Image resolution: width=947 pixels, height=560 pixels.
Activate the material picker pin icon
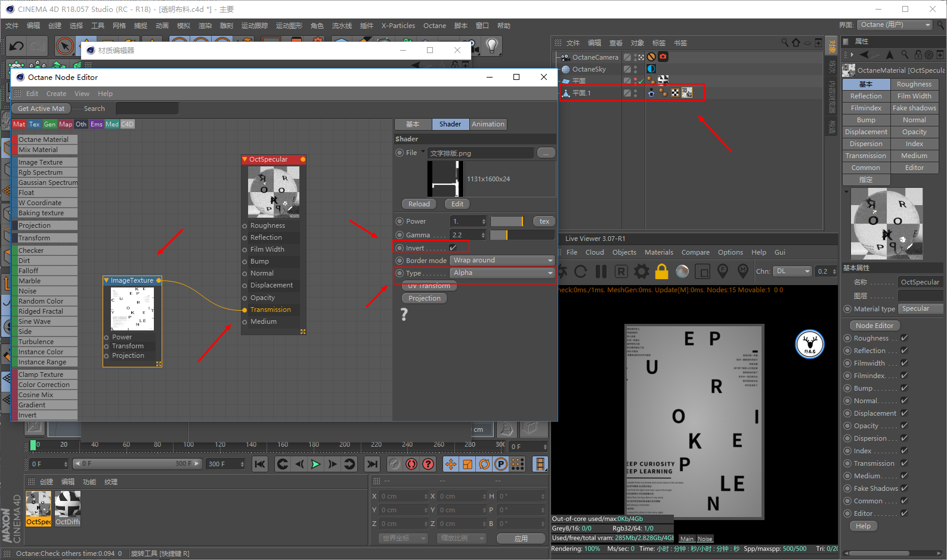click(742, 271)
